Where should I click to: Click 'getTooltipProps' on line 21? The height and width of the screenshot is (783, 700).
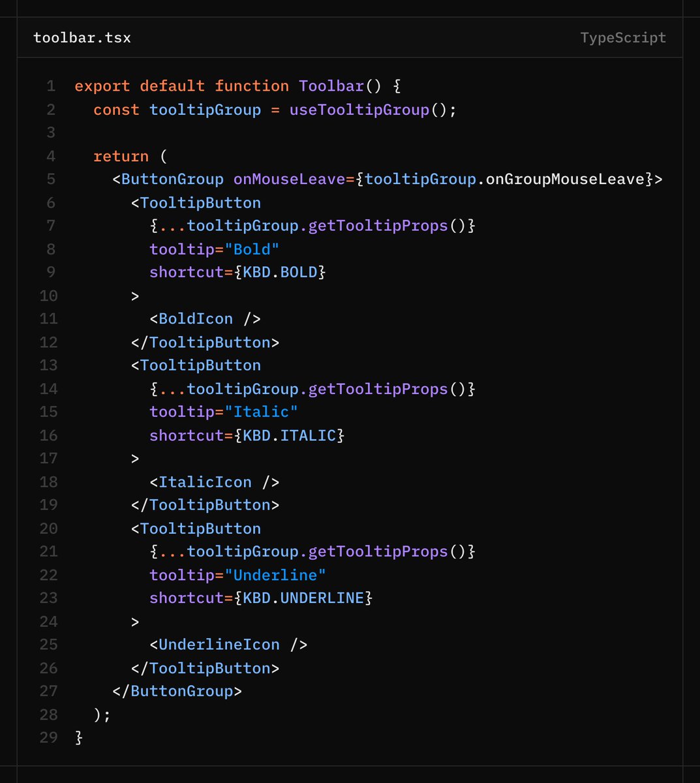tap(378, 551)
